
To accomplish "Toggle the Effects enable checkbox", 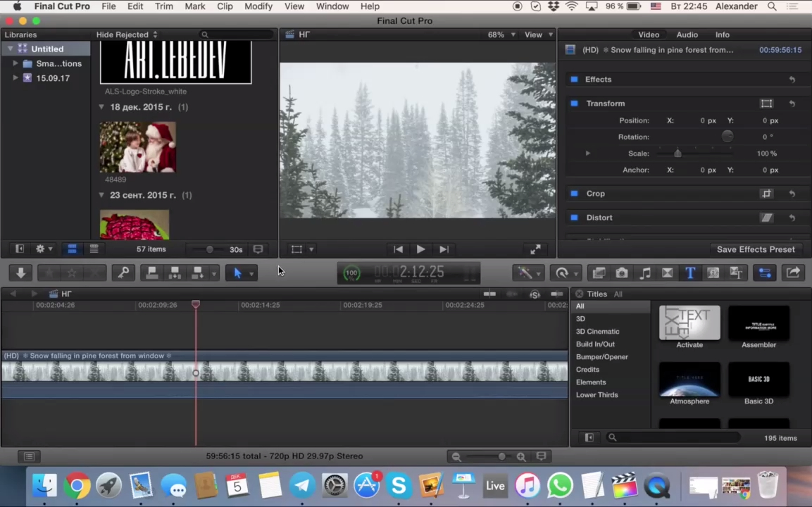I will point(574,80).
